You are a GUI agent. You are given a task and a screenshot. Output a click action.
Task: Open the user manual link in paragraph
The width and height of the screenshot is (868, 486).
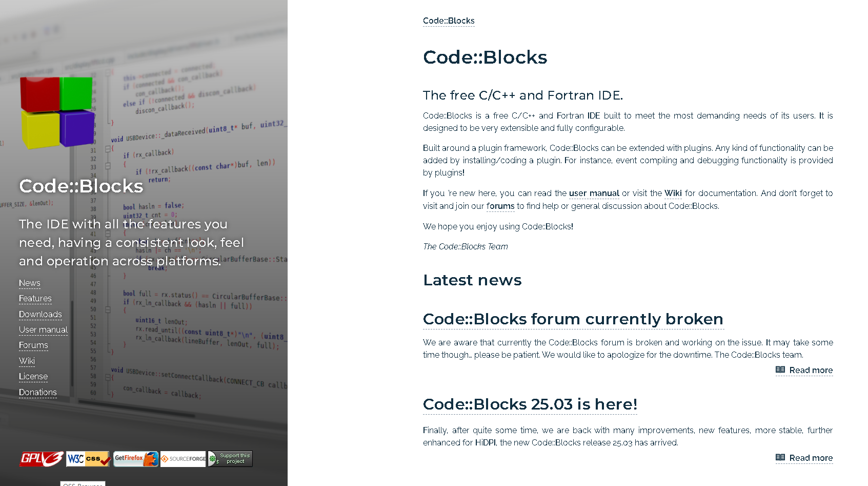[x=594, y=193]
